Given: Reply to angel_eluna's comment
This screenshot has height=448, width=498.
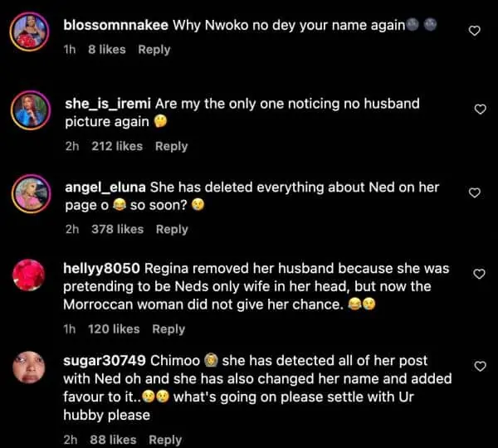Looking at the screenshot, I should click(172, 230).
